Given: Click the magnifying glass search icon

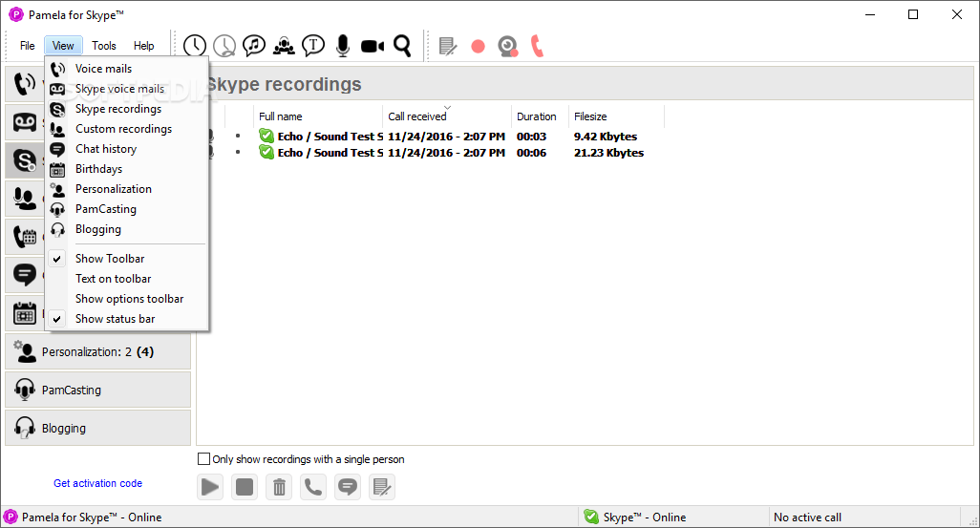Looking at the screenshot, I should coord(402,46).
